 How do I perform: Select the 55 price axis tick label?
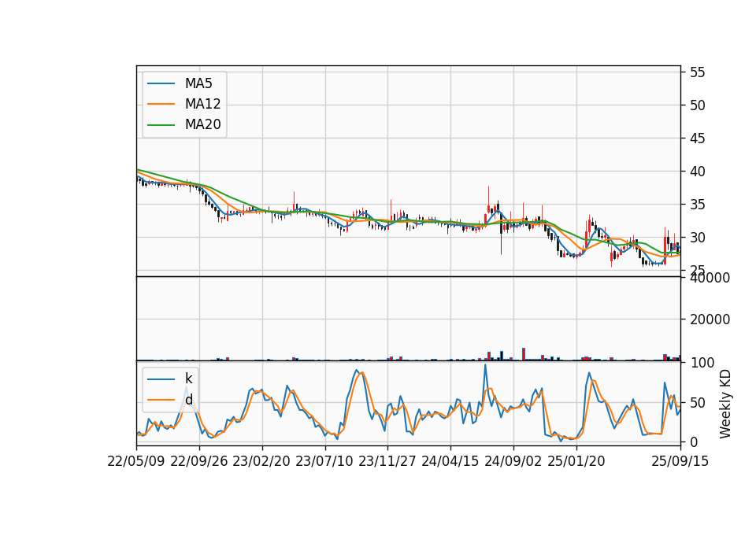coord(697,72)
